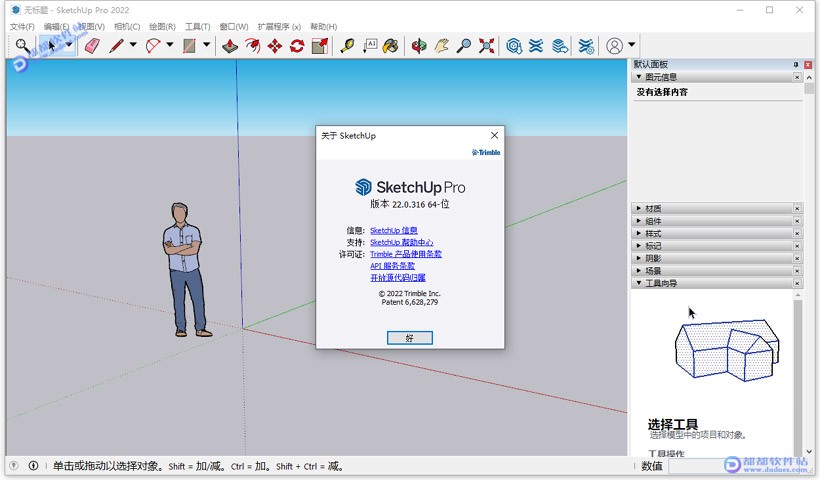Select the Text label tool

(x=370, y=46)
